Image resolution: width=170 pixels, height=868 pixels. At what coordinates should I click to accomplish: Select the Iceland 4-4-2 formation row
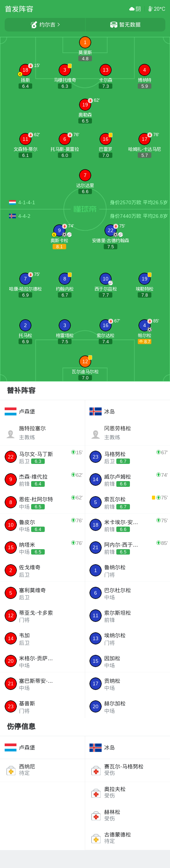click(x=85, y=216)
